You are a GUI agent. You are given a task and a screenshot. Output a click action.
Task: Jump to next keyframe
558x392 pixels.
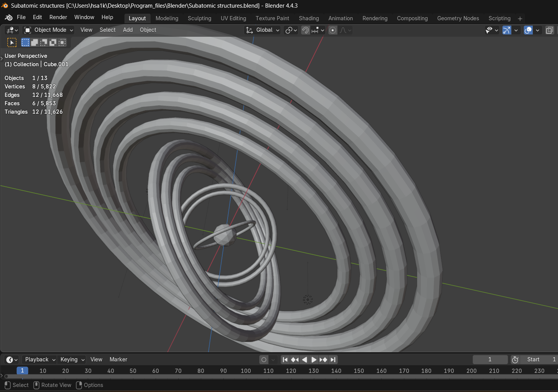tap(323, 359)
